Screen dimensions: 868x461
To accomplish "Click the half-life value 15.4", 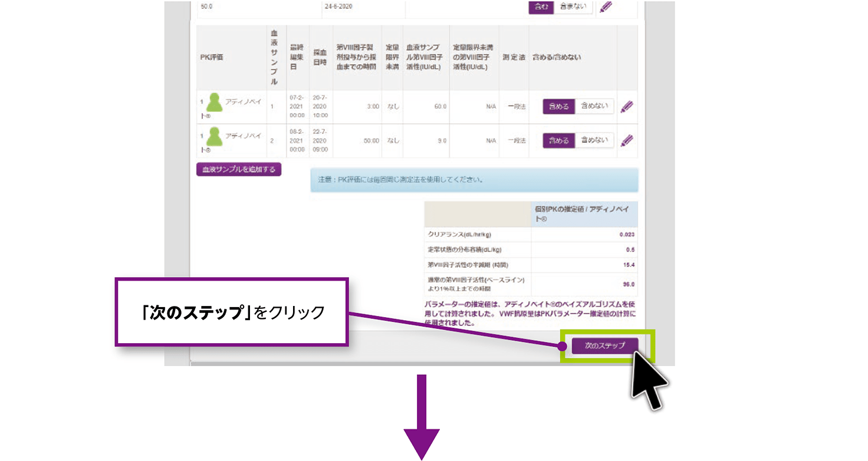I will 629,265.
